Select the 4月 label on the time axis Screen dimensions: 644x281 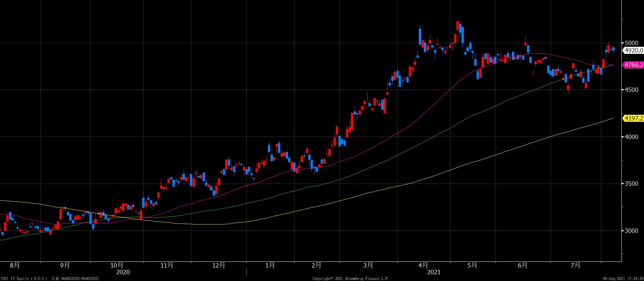tap(424, 266)
